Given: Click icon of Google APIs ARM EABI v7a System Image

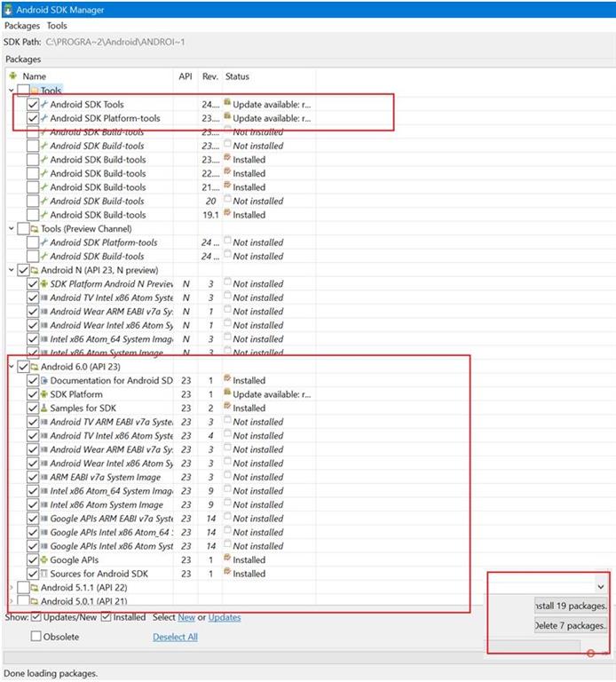Looking at the screenshot, I should point(43,519).
